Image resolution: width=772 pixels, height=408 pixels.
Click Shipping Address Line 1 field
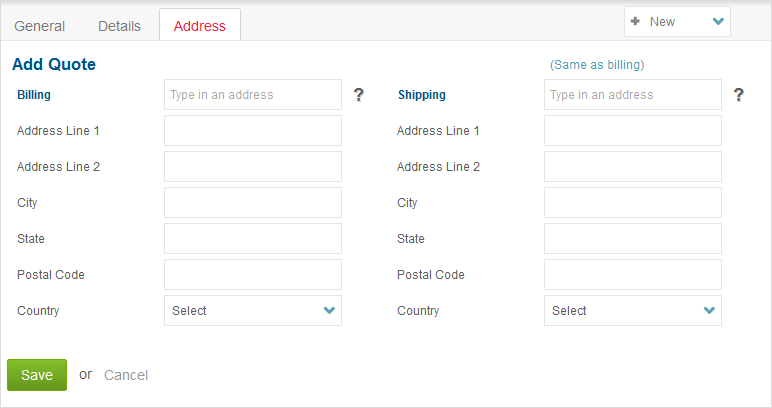pyautogui.click(x=633, y=130)
